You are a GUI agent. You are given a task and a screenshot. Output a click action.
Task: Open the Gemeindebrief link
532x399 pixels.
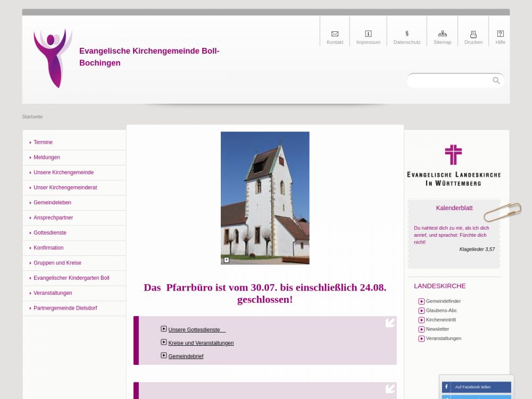click(186, 356)
